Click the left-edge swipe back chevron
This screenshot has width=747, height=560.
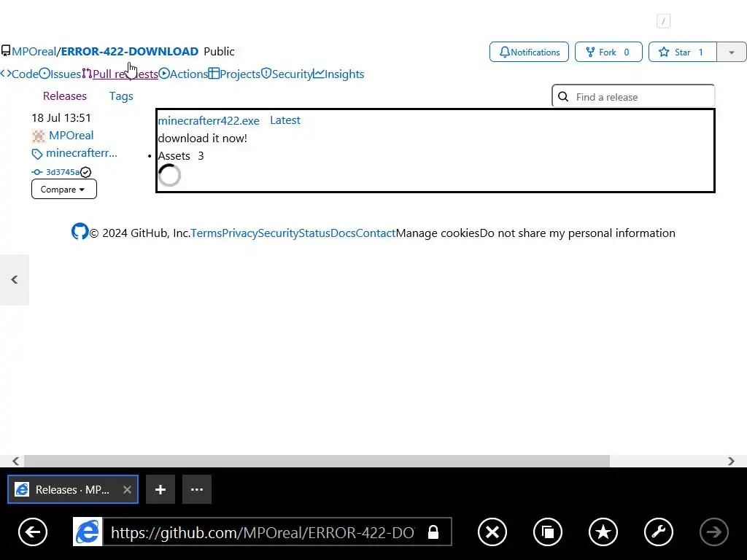point(15,279)
